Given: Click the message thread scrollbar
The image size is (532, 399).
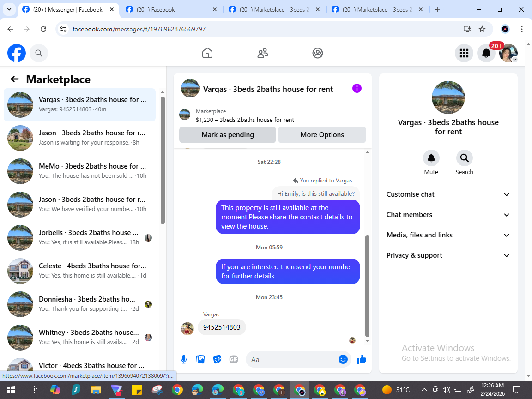Looking at the screenshot, I should pos(367,286).
